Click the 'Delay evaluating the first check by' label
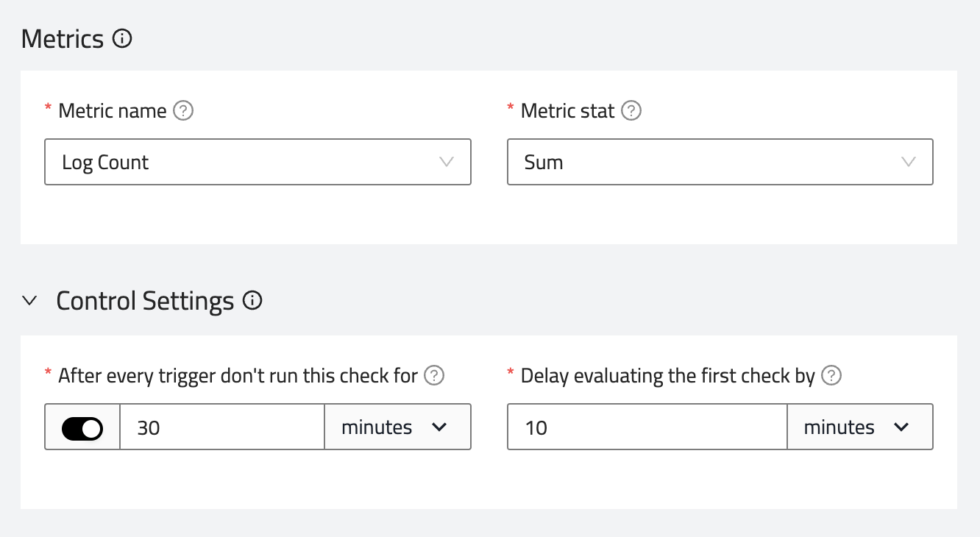The height and width of the screenshot is (537, 980). tap(667, 376)
